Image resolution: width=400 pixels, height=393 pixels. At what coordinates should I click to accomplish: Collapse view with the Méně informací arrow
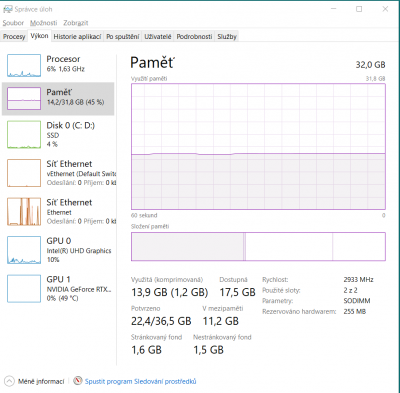(x=9, y=381)
